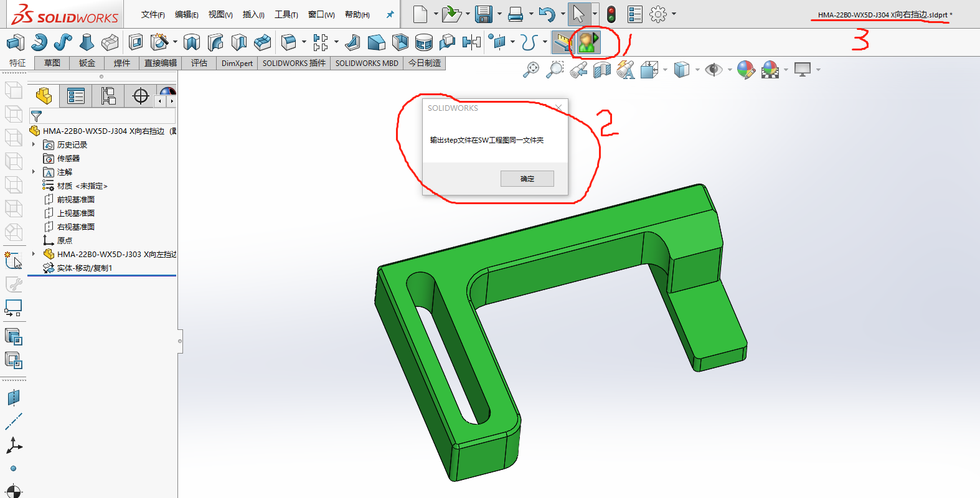Click Edit Appearance color ball icon

745,70
